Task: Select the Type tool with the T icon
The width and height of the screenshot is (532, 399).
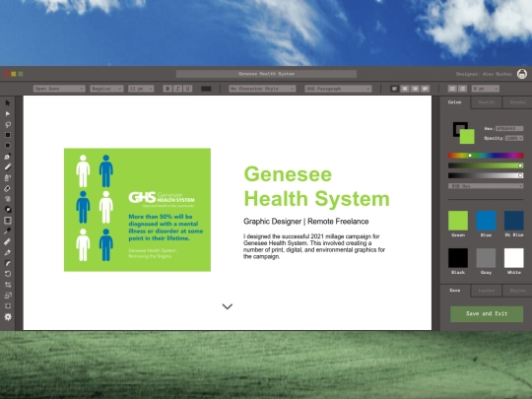Action: tap(8, 221)
